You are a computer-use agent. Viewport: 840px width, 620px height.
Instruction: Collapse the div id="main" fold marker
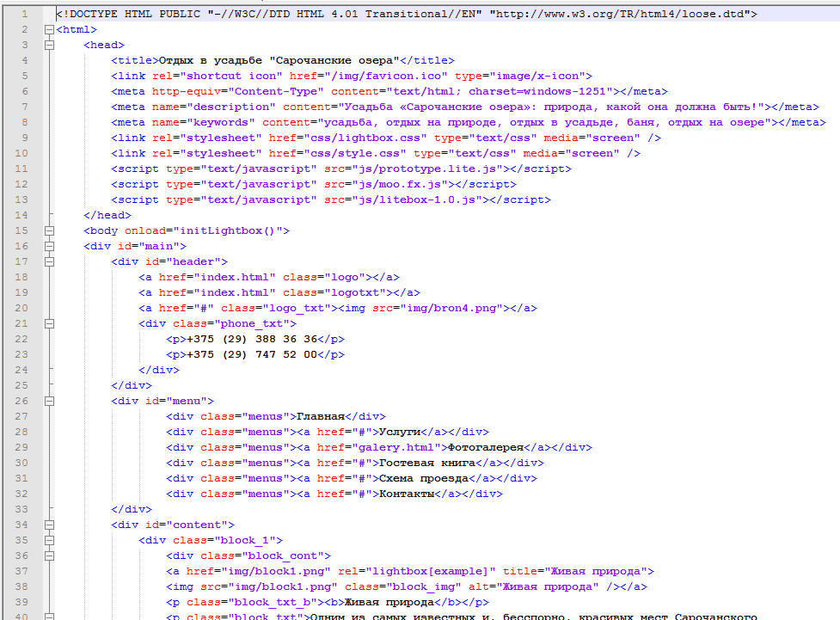click(x=49, y=246)
